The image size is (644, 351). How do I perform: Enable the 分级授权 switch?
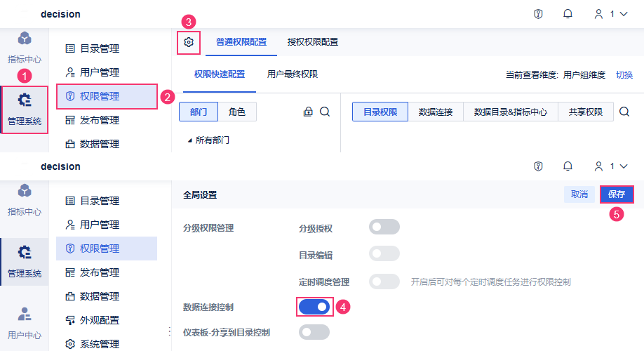[384, 227]
